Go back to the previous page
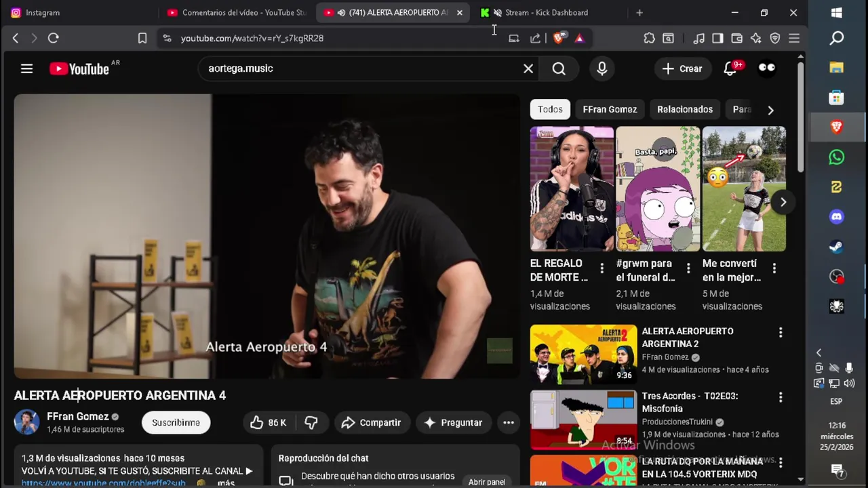Viewport: 868px width, 488px height. pos(16,38)
